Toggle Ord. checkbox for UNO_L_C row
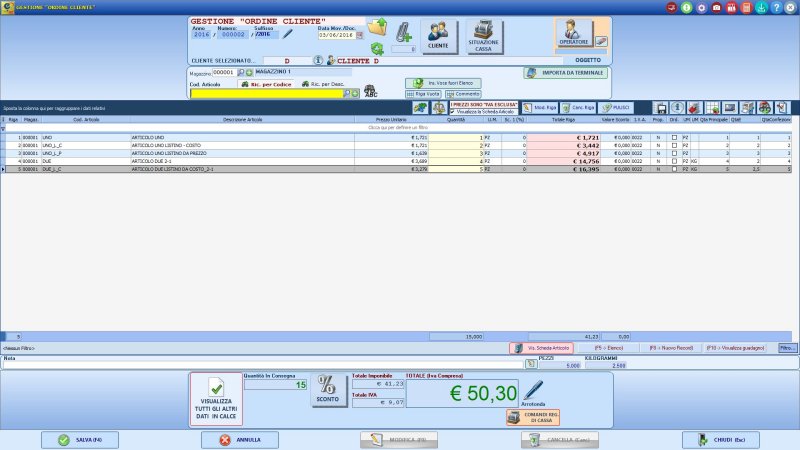Viewport: 800px width, 450px height. 674,145
